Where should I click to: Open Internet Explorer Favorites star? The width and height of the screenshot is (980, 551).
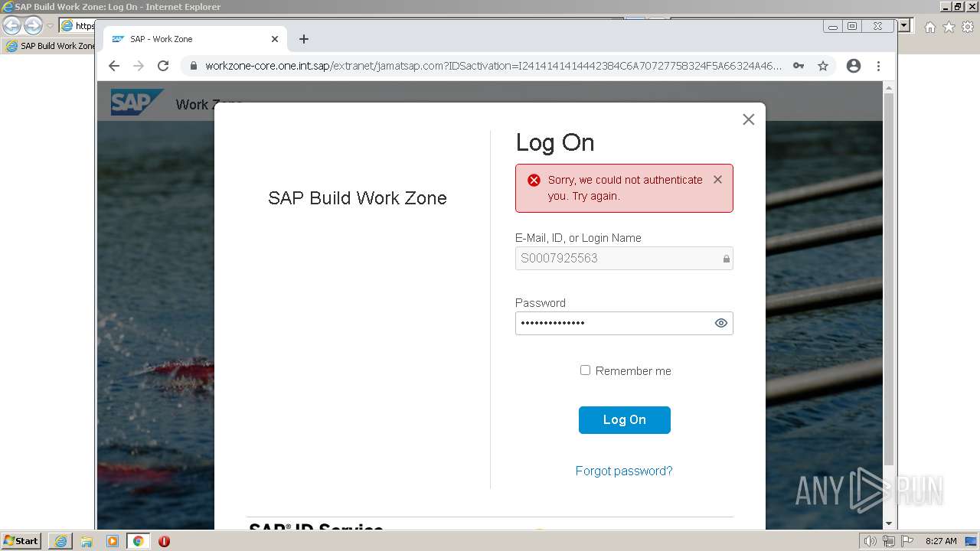(x=949, y=27)
